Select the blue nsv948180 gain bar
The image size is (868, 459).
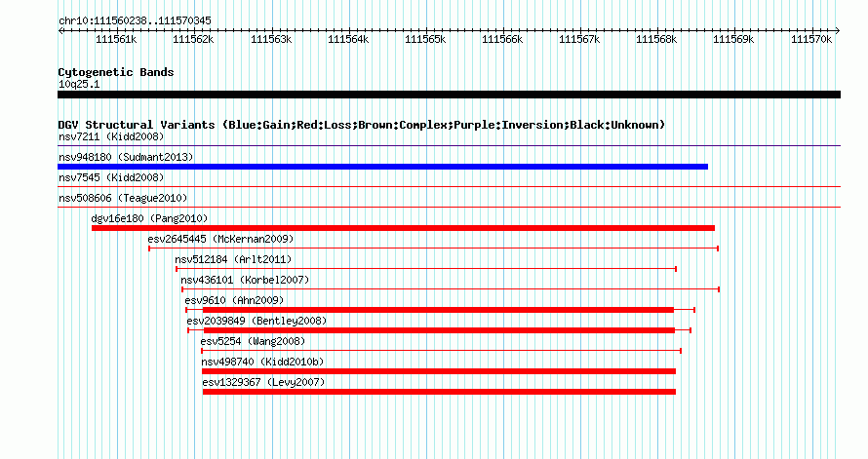click(382, 167)
